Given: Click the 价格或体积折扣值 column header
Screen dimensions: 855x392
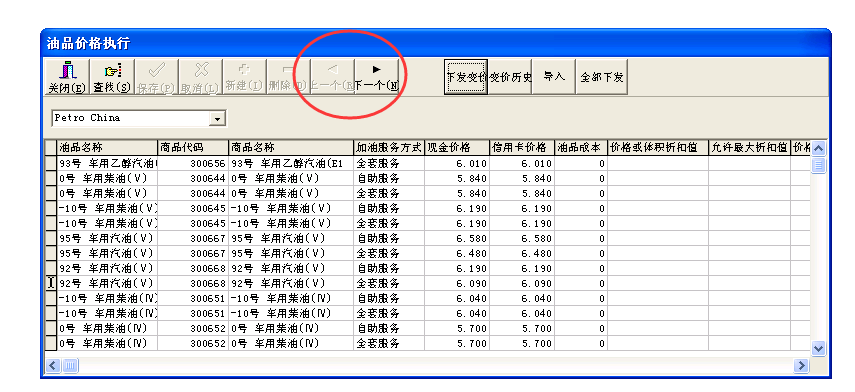Looking at the screenshot, I should (658, 148).
